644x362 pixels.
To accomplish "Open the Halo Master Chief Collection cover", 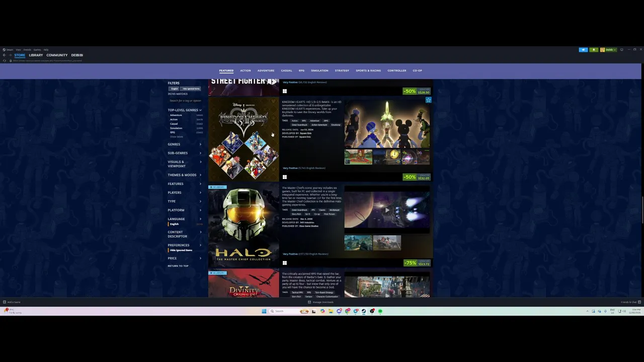I will pos(244,225).
